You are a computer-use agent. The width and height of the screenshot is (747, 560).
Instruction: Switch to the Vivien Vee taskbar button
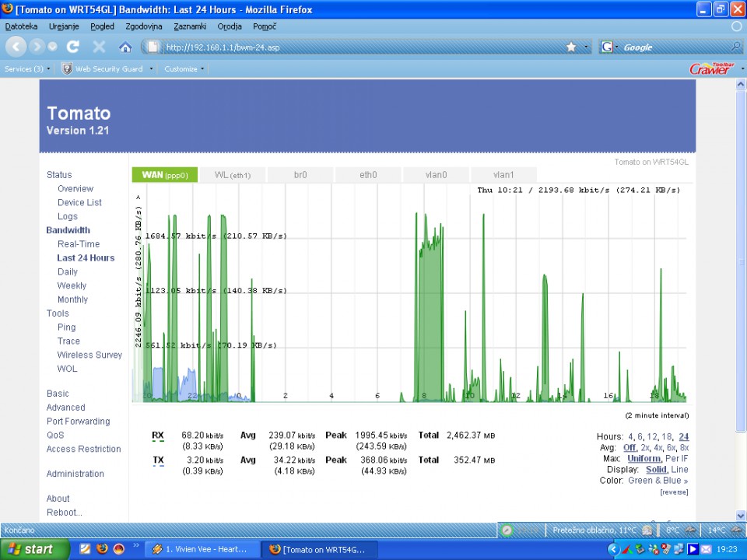[x=202, y=550]
